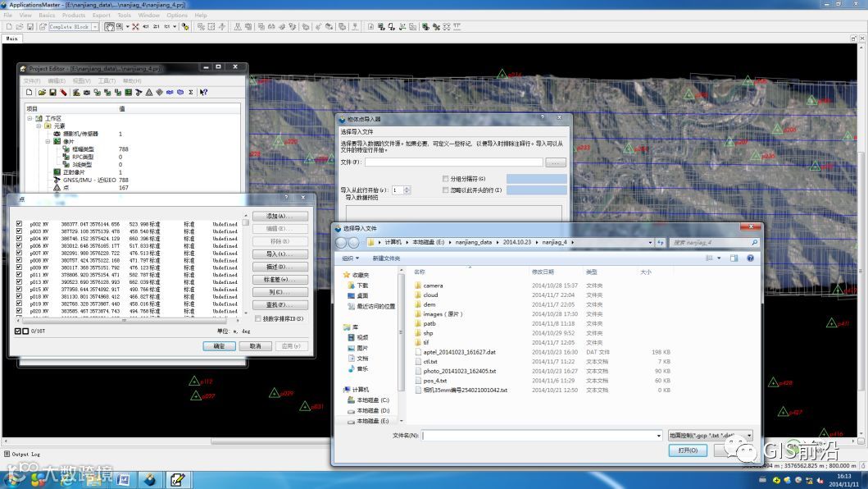Uncheck the p013 point checkbox
The width and height of the screenshot is (868, 489).
point(19,281)
